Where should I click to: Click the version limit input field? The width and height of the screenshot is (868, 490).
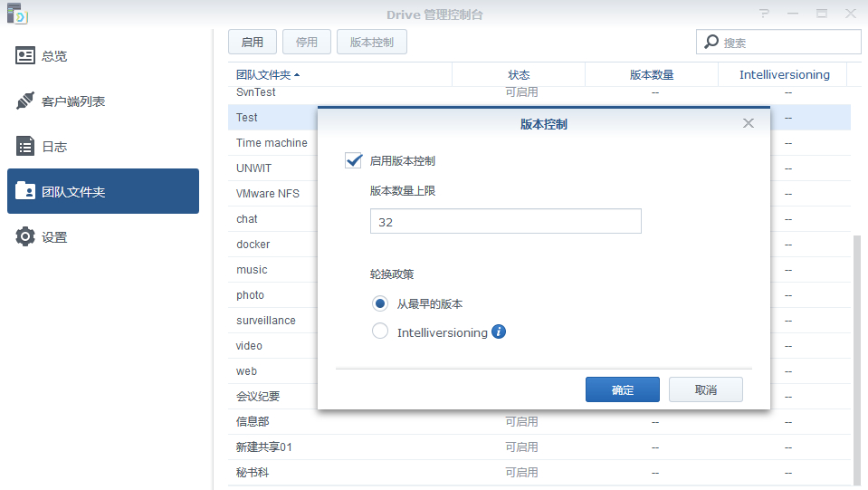pyautogui.click(x=505, y=221)
